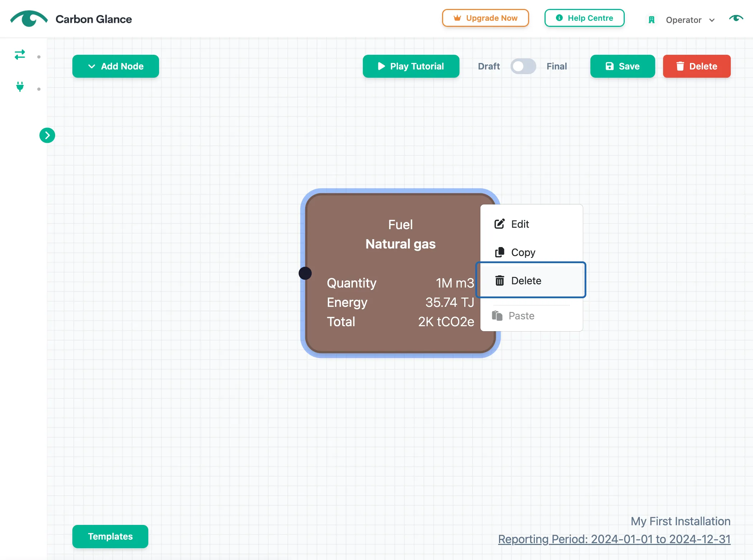753x560 pixels.
Task: Open the plug sidebar icon
Action: [x=20, y=87]
